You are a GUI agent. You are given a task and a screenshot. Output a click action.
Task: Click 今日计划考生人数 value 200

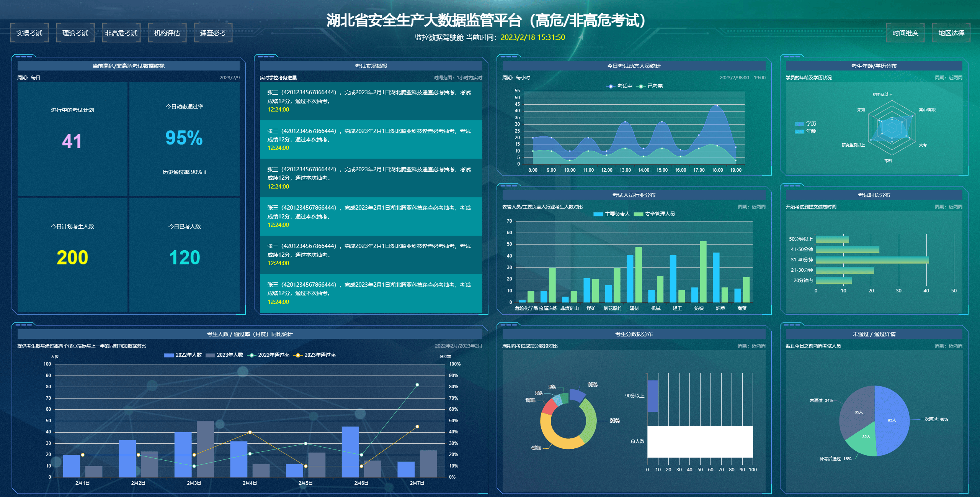point(72,258)
